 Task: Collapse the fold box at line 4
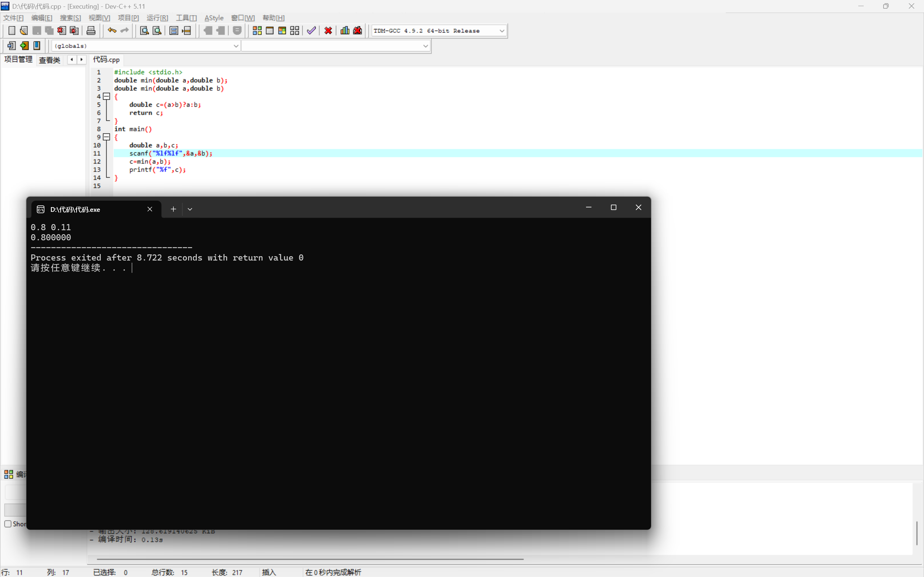[107, 97]
